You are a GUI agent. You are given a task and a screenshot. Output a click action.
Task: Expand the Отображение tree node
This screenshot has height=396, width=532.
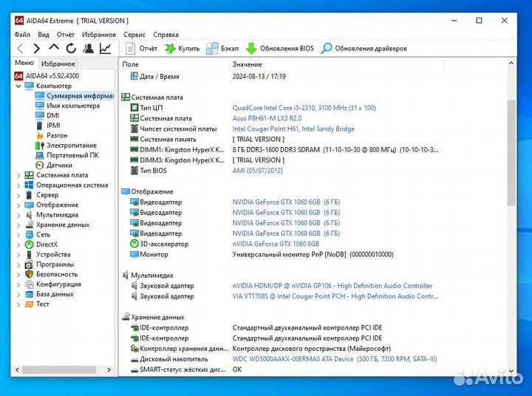tap(18, 205)
